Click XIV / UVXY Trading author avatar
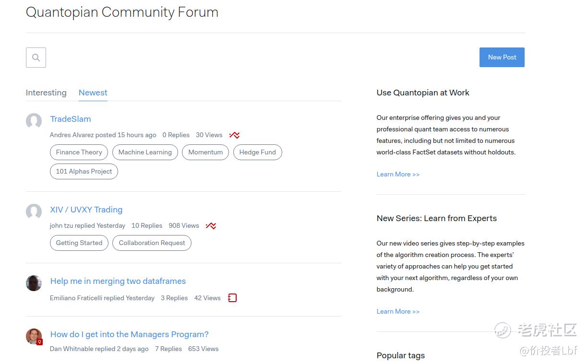This screenshot has height=364, width=588. coord(34,211)
